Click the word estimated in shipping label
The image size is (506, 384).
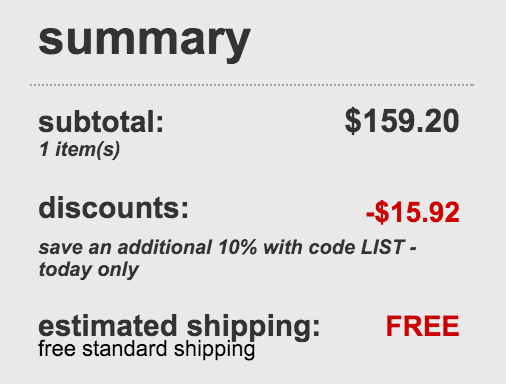point(108,326)
